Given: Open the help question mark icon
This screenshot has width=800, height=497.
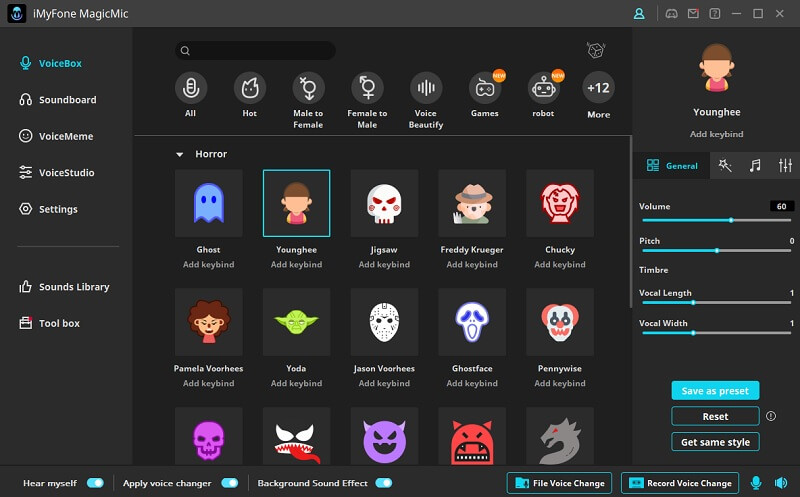Looking at the screenshot, I should [715, 14].
